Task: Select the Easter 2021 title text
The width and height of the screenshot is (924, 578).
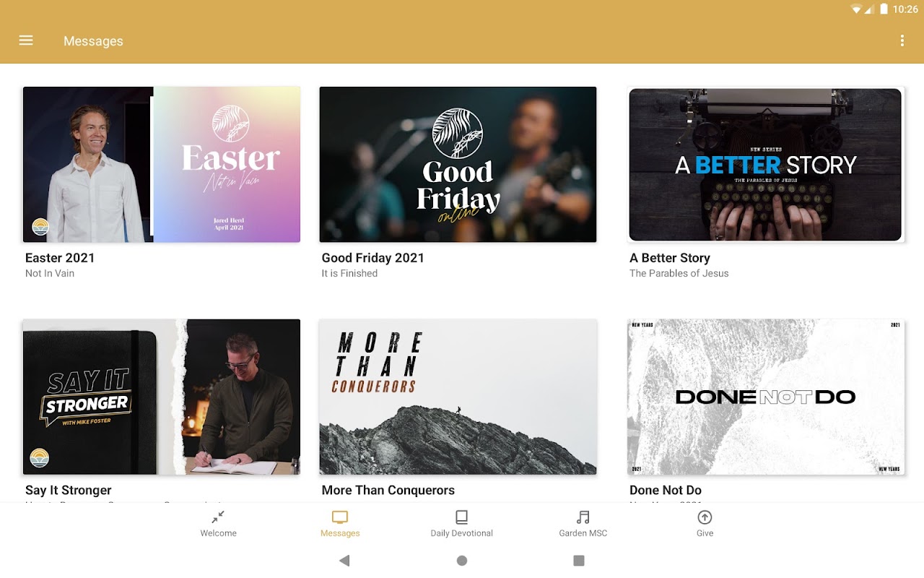Action: coord(60,258)
